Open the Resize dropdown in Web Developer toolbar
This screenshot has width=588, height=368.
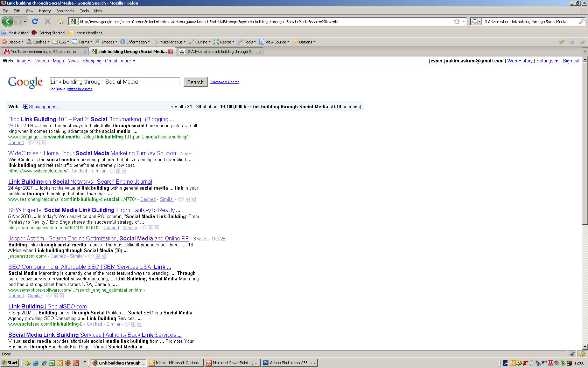tap(224, 42)
